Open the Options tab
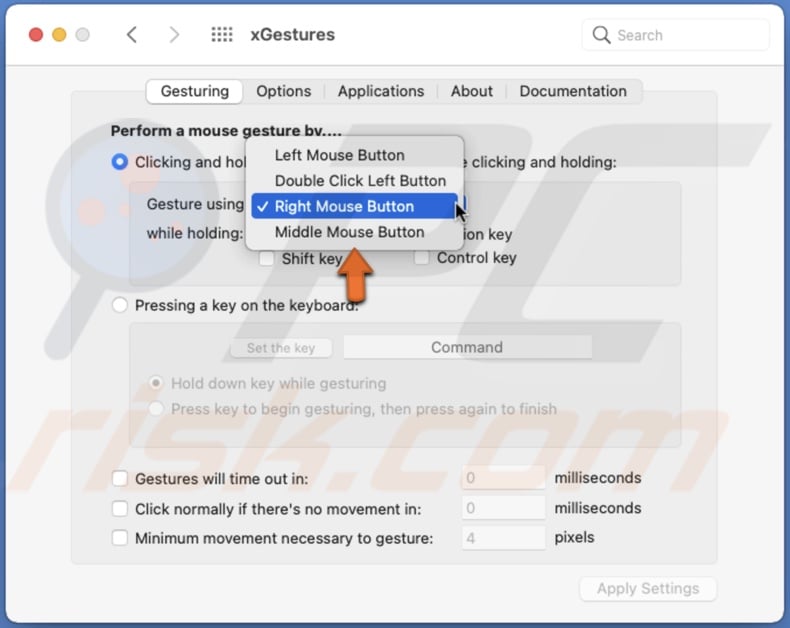The height and width of the screenshot is (628, 790). pos(284,91)
